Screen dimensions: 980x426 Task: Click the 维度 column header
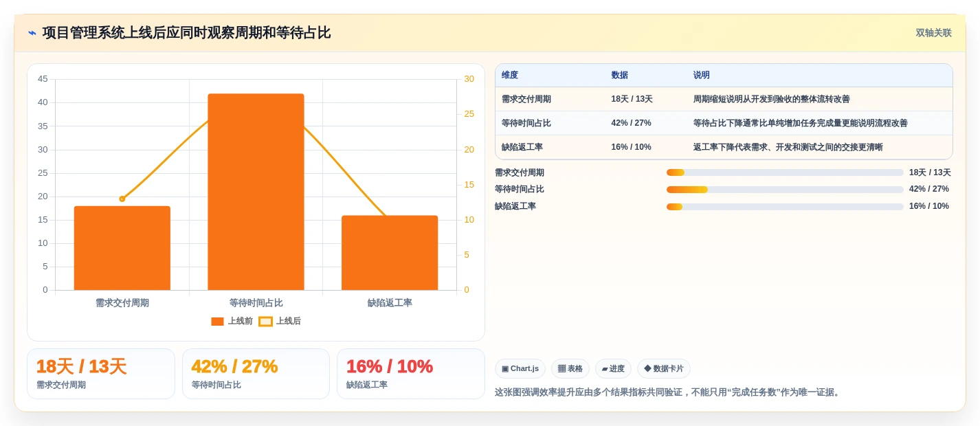(510, 75)
